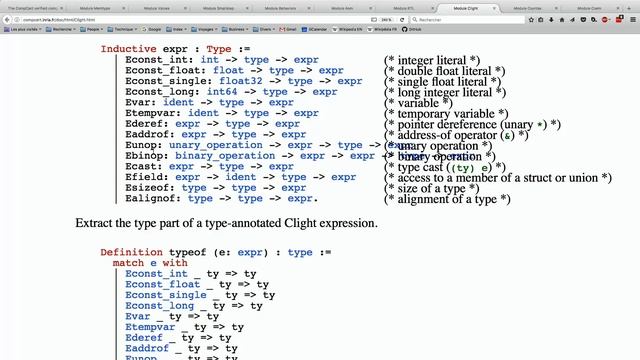Click expr link in typeof definition signature
This screenshot has height=360, width=640.
[x=250, y=252]
